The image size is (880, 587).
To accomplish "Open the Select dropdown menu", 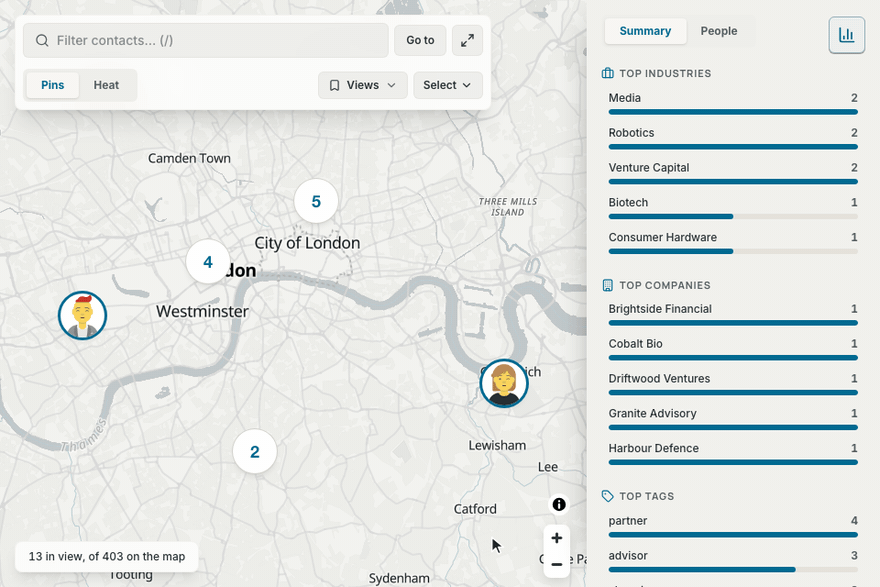I will coord(448,85).
